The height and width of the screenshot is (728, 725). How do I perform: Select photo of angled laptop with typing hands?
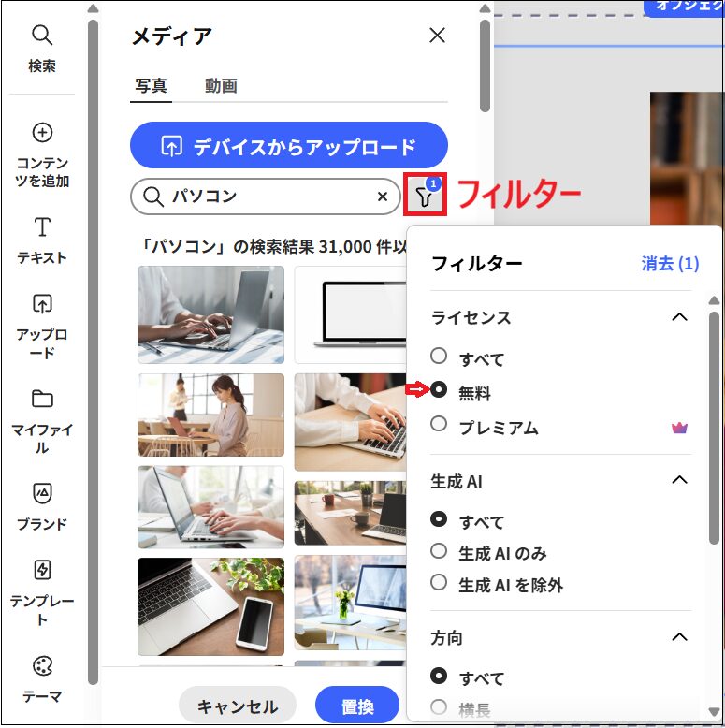tap(210, 507)
